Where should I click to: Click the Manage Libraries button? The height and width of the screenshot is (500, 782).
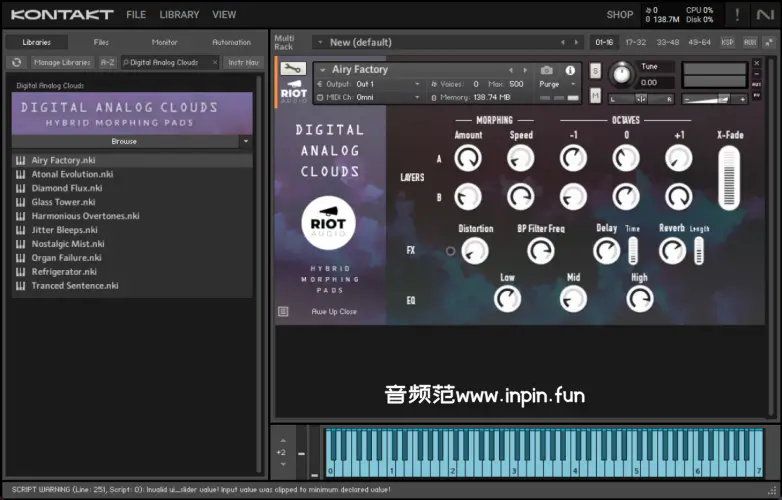click(x=61, y=62)
